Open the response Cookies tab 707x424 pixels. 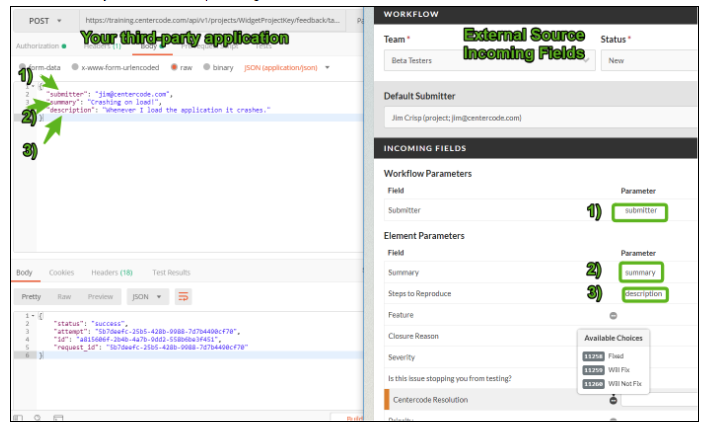(x=61, y=272)
